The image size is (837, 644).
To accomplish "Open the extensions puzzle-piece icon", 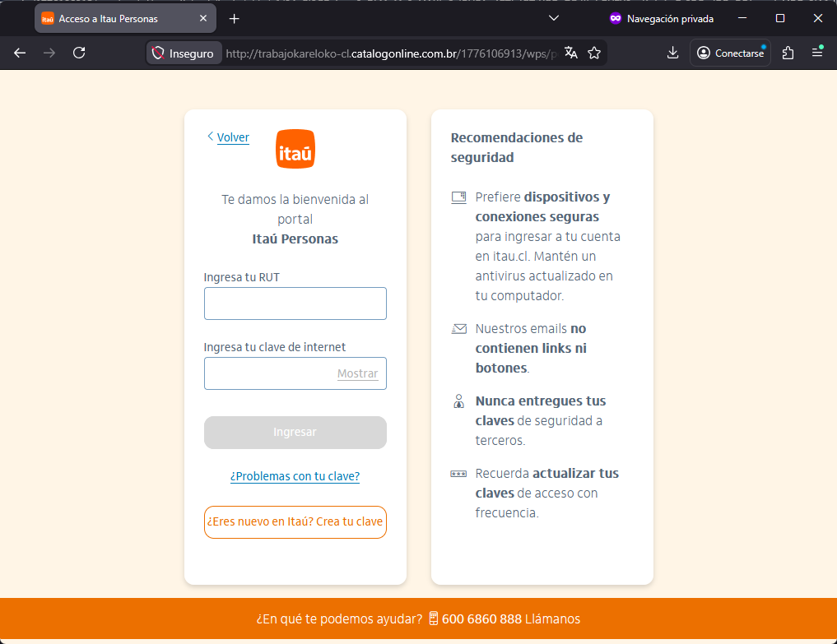I will click(787, 53).
